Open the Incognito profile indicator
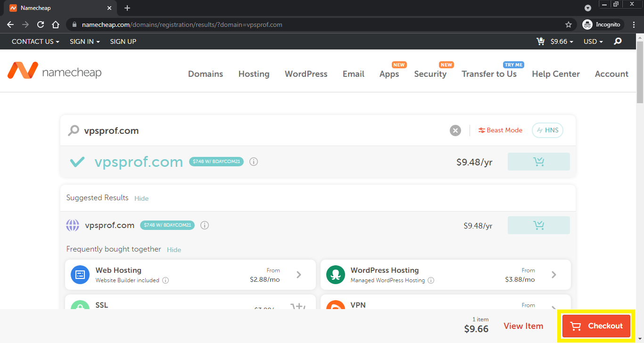 [x=603, y=24]
